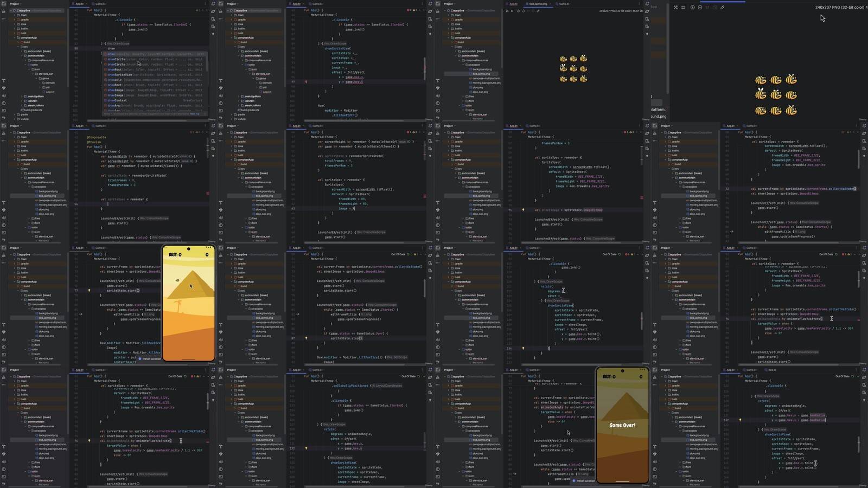Switch to App.kt tab beside bee_sprite.png
Viewport: 868px width, 488px height.
click(512, 4)
